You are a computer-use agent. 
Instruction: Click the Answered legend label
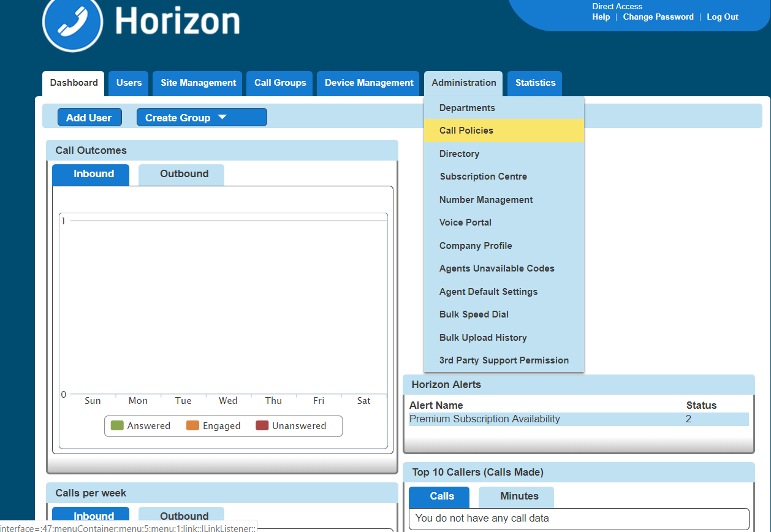pyautogui.click(x=149, y=426)
